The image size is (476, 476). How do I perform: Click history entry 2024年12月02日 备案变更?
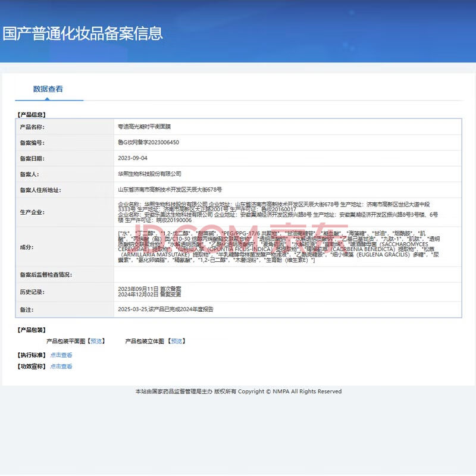(x=149, y=294)
